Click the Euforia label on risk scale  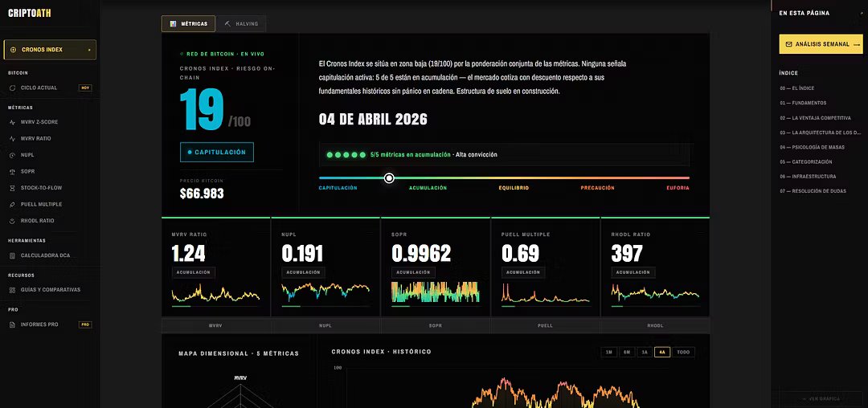click(678, 188)
